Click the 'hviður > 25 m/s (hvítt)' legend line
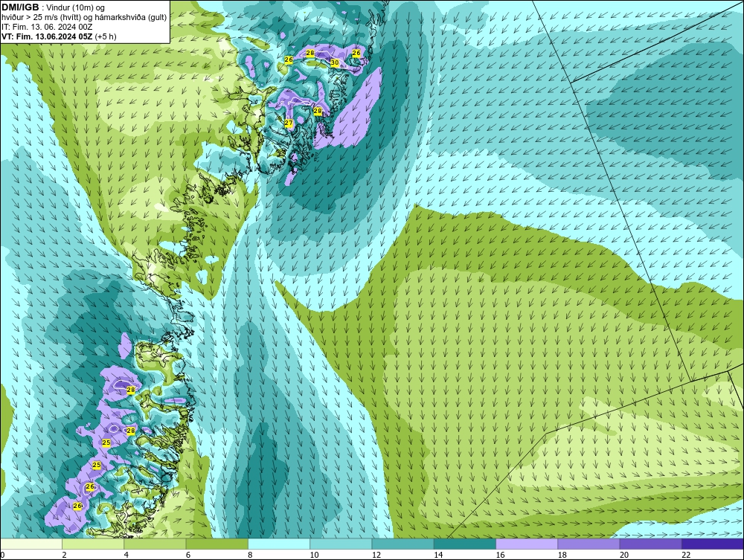Viewport: 744px width, 560px height. pos(41,17)
